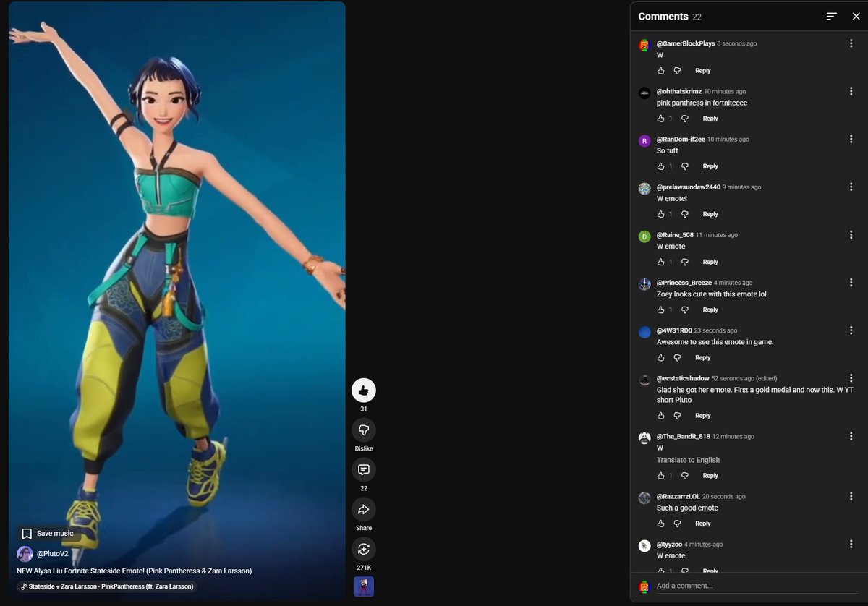The height and width of the screenshot is (606, 868).
Task: Dislike the Short video
Action: (x=364, y=430)
